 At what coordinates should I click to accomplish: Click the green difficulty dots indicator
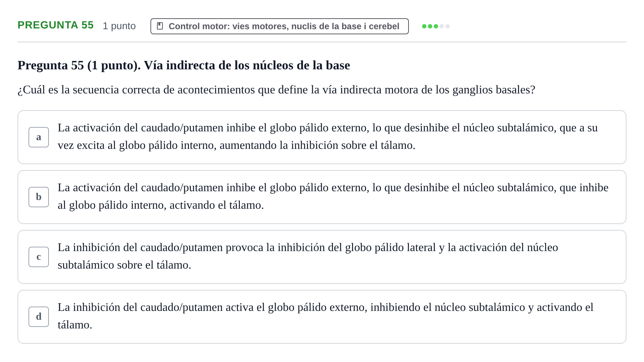(436, 26)
